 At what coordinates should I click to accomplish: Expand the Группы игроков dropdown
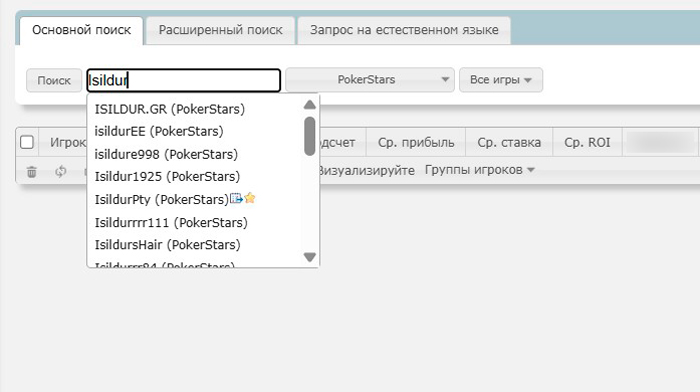coord(479,170)
